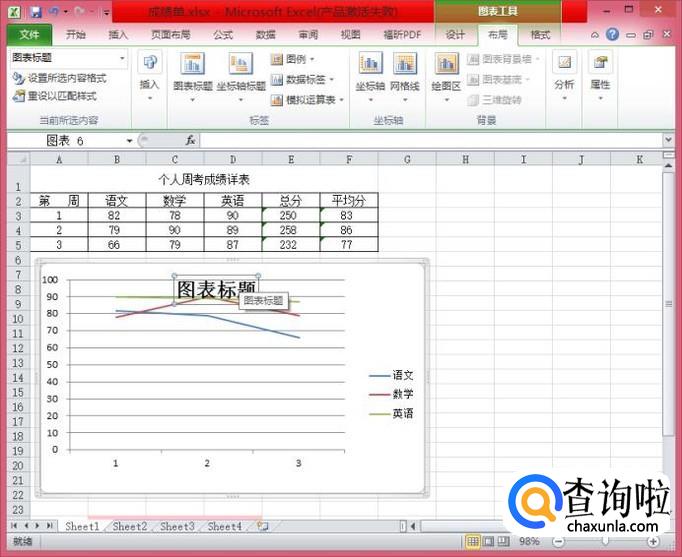Switch to chart tools 设计 tab
The height and width of the screenshot is (557, 682).
tap(455, 35)
